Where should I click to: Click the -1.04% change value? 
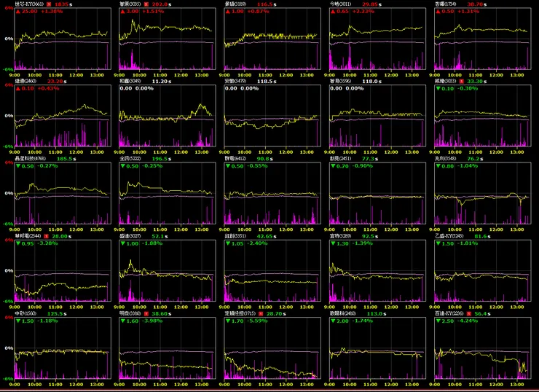[x=468, y=165]
